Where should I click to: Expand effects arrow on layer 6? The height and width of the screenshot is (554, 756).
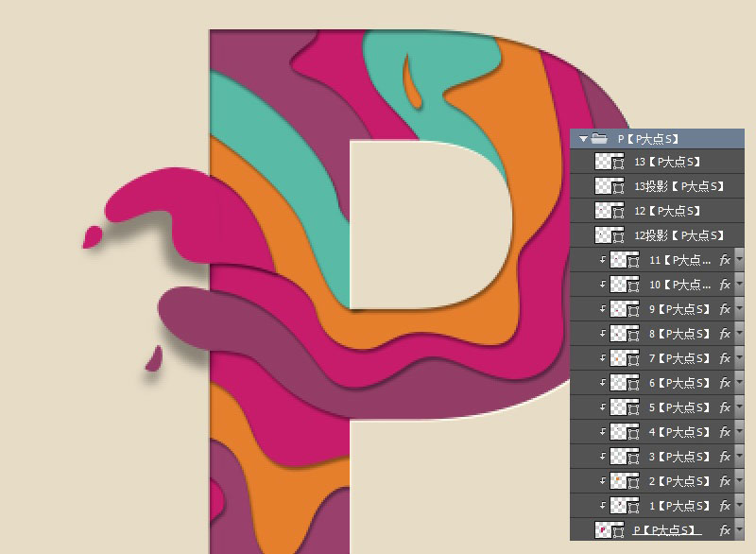(x=739, y=383)
